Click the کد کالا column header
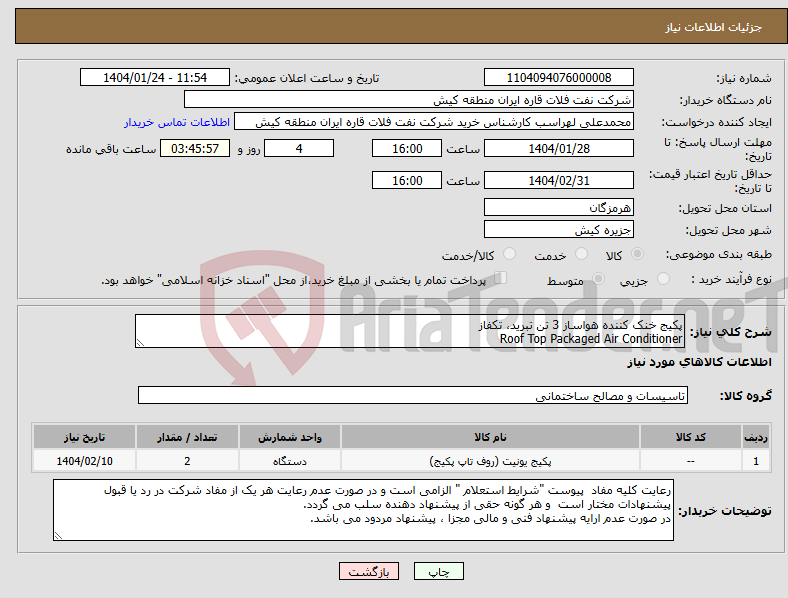The width and height of the screenshot is (788, 598). [x=691, y=437]
